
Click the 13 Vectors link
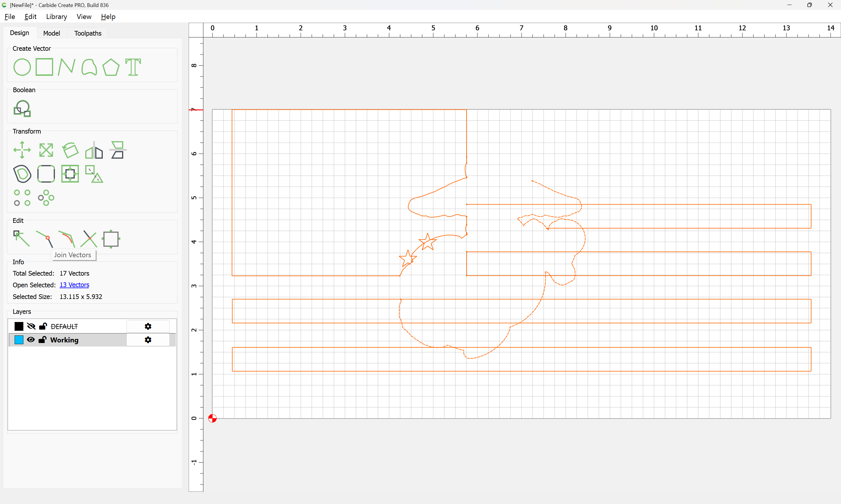[74, 285]
